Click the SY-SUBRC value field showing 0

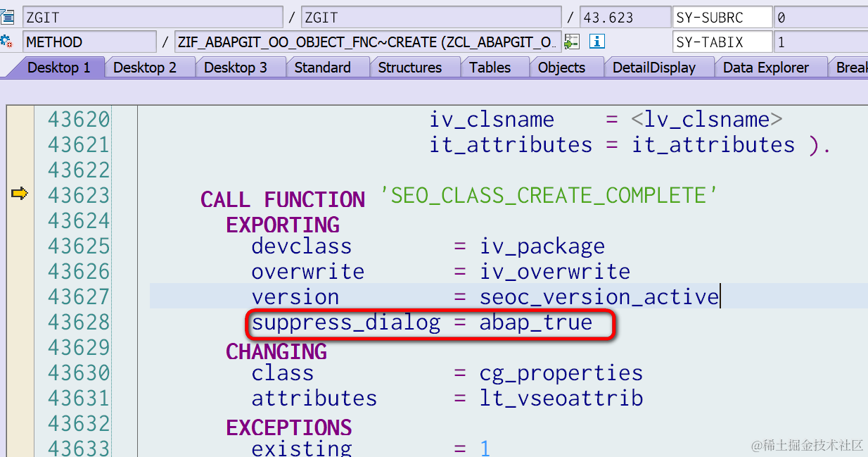coord(821,18)
